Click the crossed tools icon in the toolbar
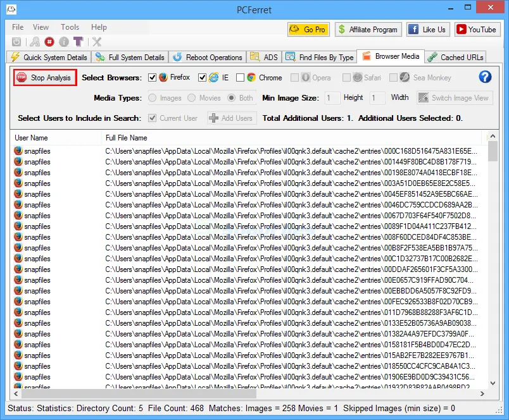This screenshot has width=509, height=420. point(97,42)
